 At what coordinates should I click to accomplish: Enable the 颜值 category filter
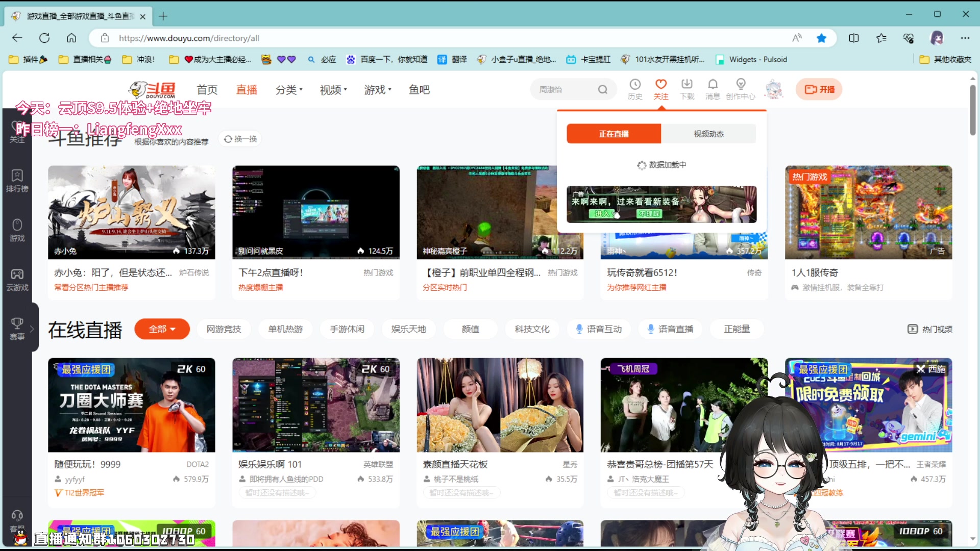tap(470, 329)
